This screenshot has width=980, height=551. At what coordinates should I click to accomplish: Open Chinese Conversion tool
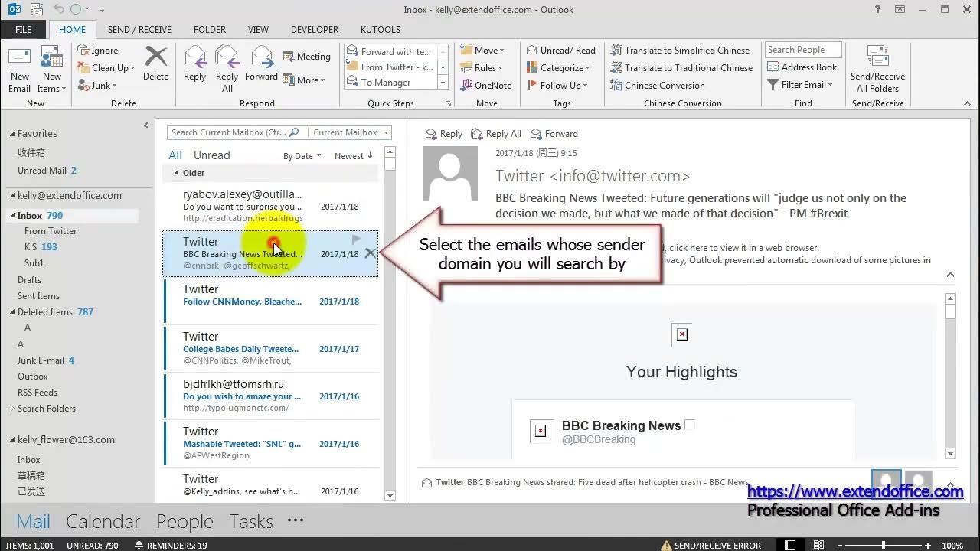[x=658, y=86]
